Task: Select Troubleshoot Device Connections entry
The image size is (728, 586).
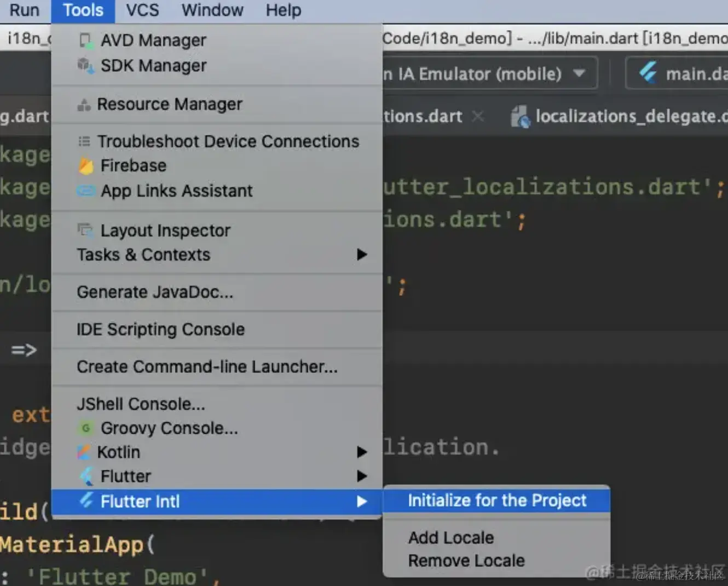Action: point(217,141)
